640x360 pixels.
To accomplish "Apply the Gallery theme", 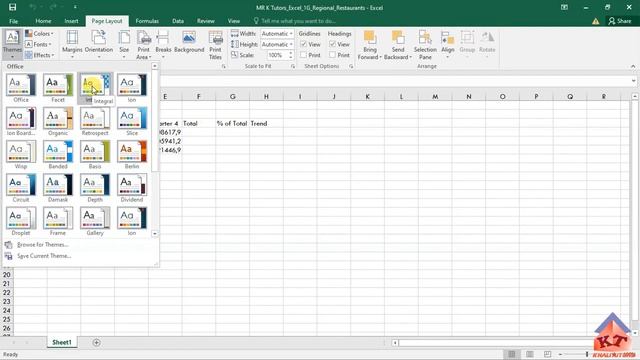I will click(x=95, y=221).
